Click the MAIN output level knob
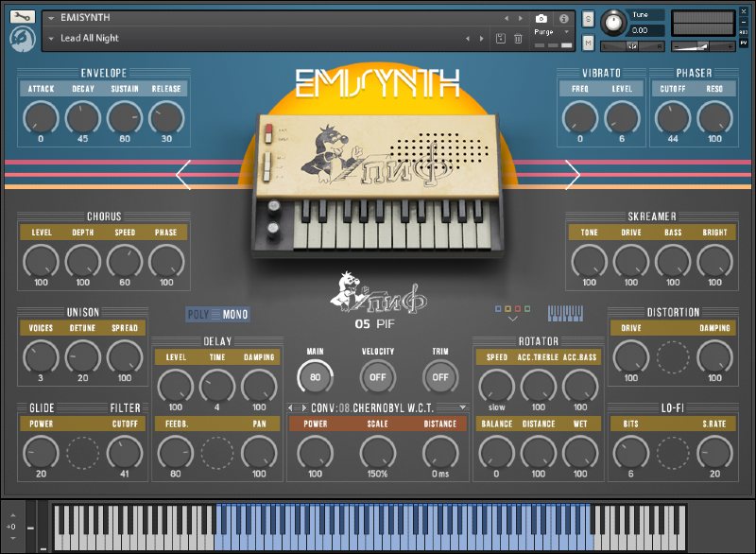This screenshot has width=756, height=554. 315,375
